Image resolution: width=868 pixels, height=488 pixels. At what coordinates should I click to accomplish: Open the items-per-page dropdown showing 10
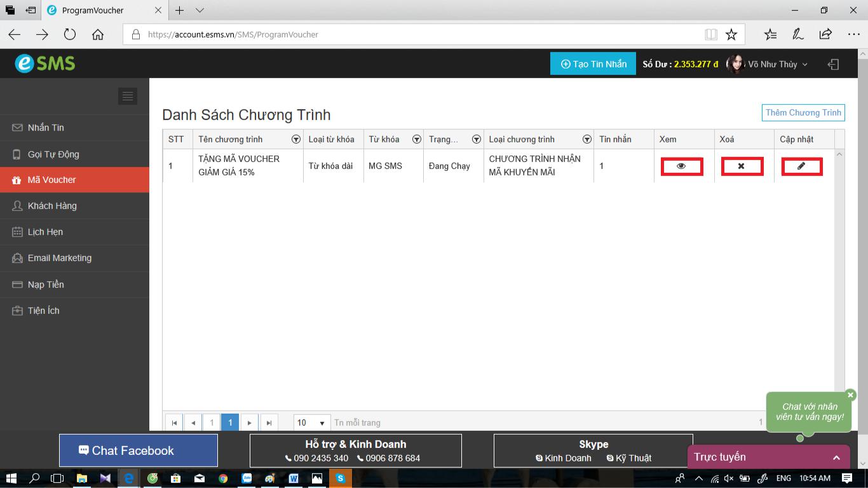[x=311, y=423]
